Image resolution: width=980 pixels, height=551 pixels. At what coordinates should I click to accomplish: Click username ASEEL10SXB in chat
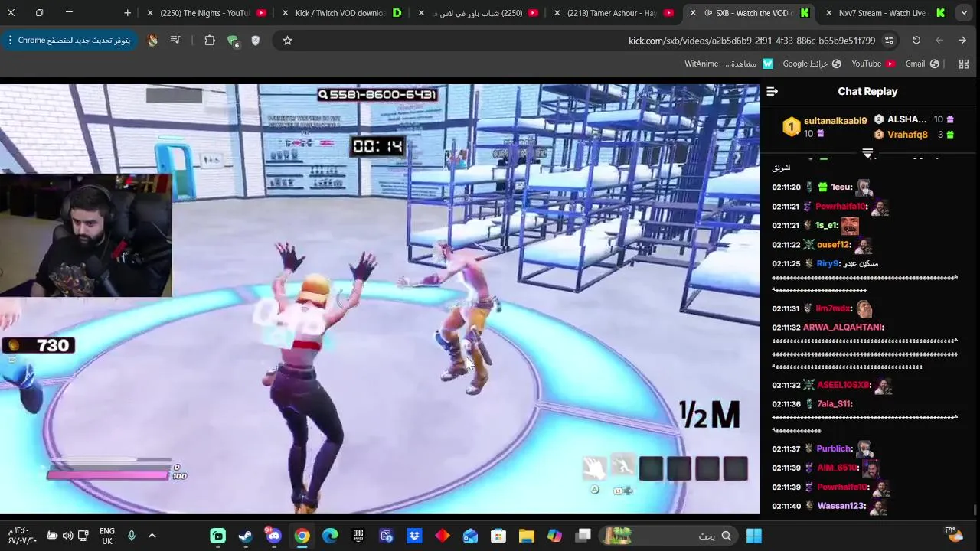842,386
